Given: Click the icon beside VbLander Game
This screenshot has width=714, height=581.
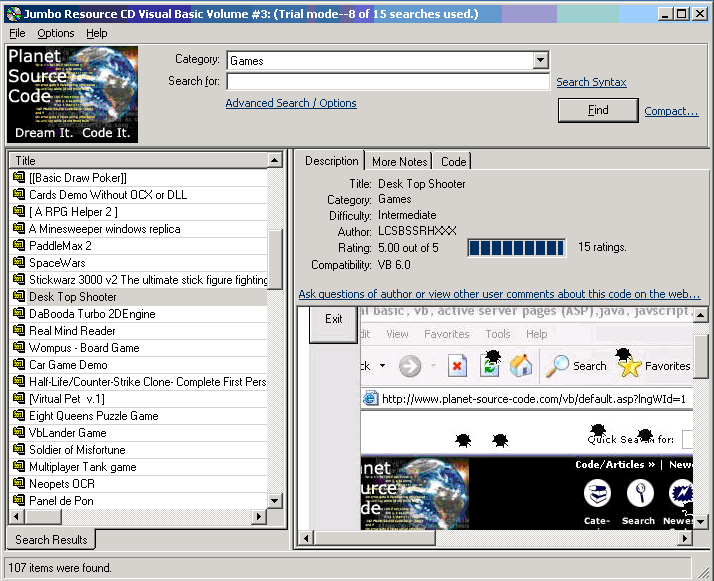Looking at the screenshot, I should tap(19, 432).
